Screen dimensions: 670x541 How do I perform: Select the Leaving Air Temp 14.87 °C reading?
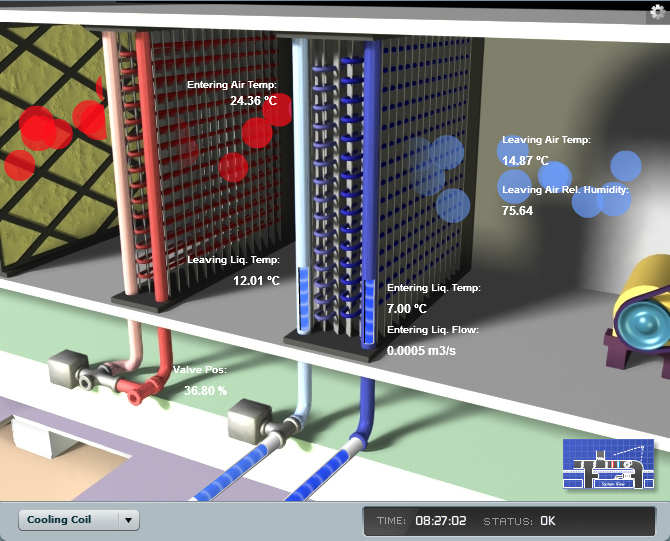(x=526, y=160)
